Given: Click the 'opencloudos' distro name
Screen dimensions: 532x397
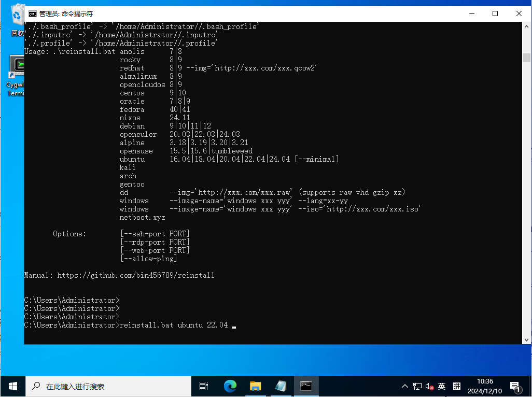Looking at the screenshot, I should [x=143, y=85].
